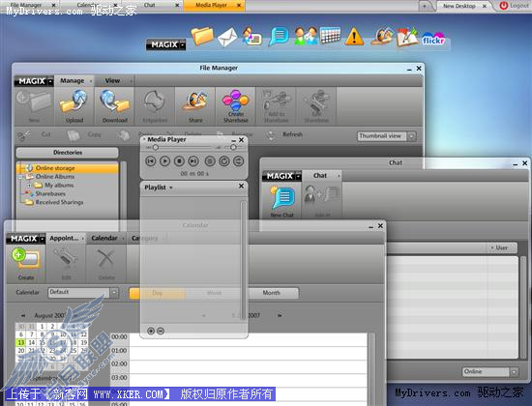The width and height of the screenshot is (532, 406).
Task: Open the Online status dropdown in Chat
Action: [x=515, y=372]
